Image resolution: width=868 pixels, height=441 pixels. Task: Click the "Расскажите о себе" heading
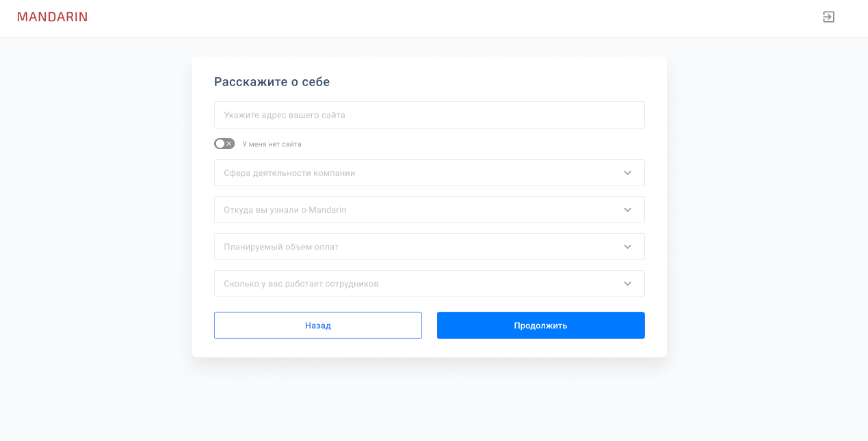pyautogui.click(x=272, y=82)
